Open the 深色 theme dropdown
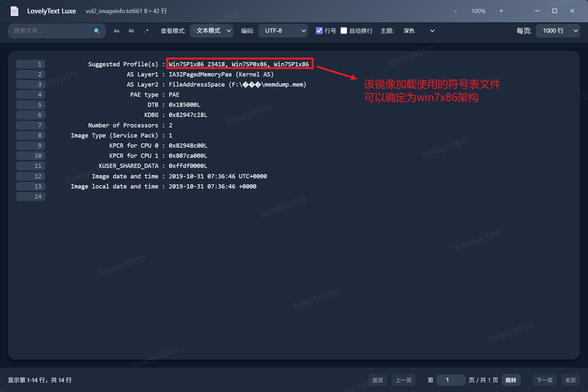 coord(418,31)
